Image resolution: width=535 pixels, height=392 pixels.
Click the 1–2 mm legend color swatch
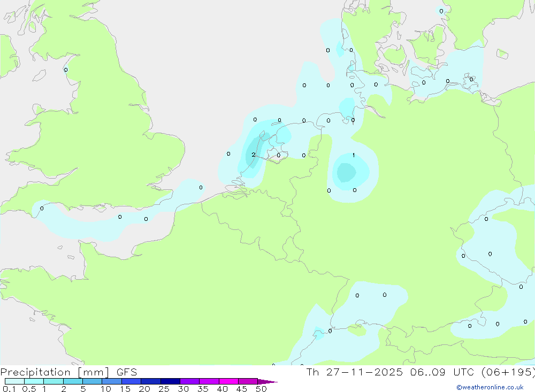tap(53, 381)
